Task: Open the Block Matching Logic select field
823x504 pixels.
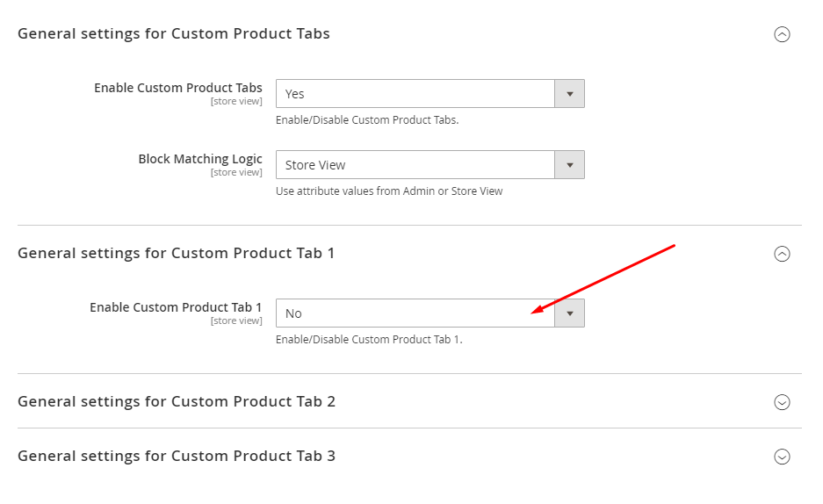Action: click(x=415, y=165)
